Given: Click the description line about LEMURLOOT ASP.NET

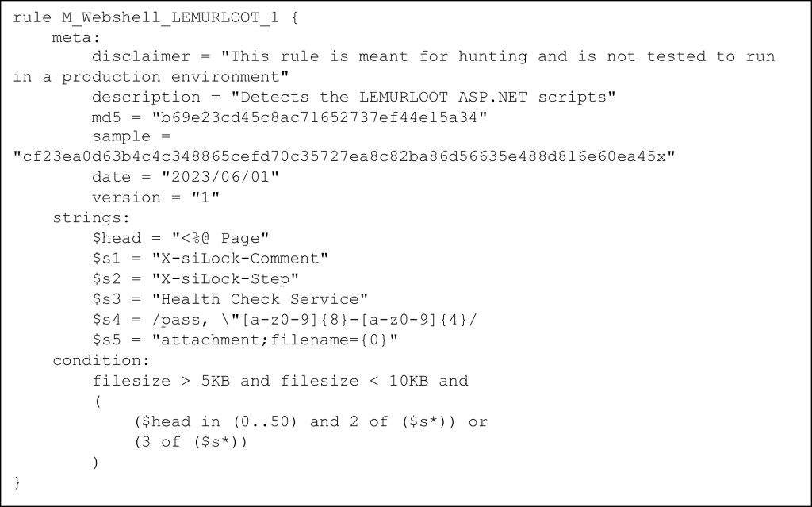Looking at the screenshot, I should (354, 97).
